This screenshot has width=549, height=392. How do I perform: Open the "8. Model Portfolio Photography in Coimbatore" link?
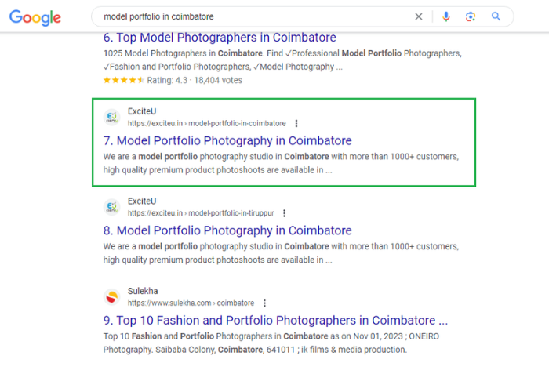coord(227,230)
